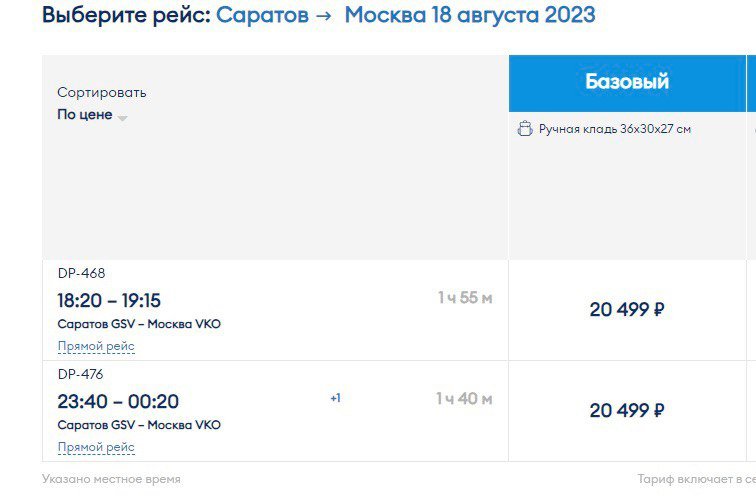Open 'Прямой рейс' link for DP-468

point(96,346)
